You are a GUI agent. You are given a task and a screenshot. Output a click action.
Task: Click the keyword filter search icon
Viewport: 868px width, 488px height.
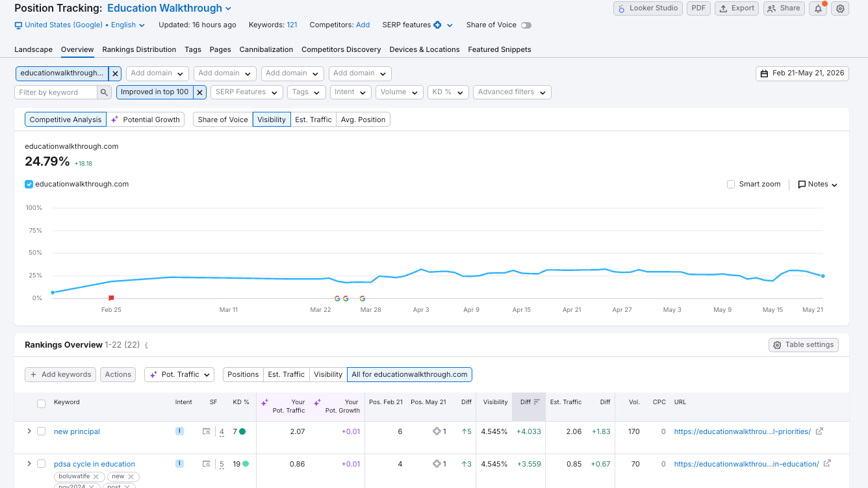104,92
